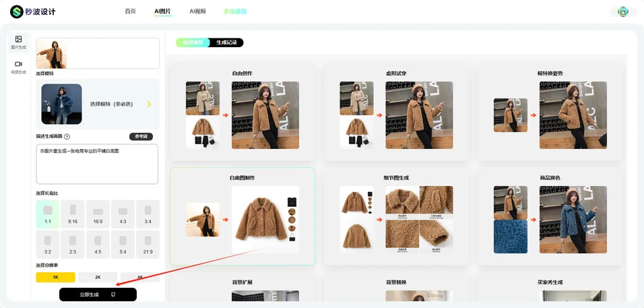Select the 3:4 aspect ratio

pyautogui.click(x=148, y=214)
